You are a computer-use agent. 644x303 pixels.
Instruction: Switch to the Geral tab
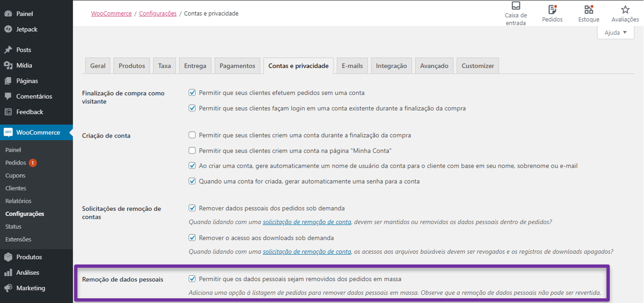click(x=98, y=66)
